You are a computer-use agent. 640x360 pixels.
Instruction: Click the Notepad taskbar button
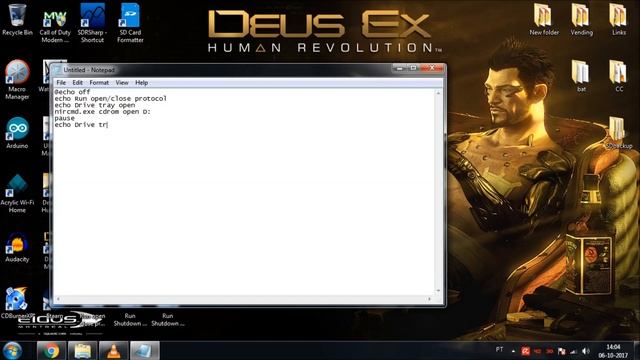(x=144, y=351)
